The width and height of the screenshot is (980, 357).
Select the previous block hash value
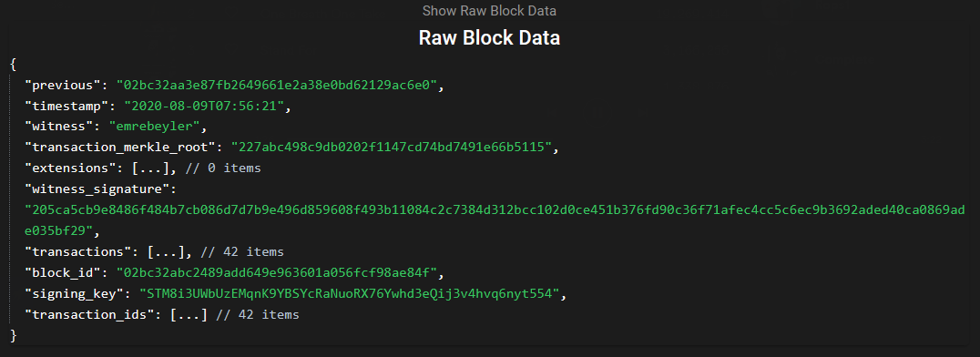coord(277,85)
